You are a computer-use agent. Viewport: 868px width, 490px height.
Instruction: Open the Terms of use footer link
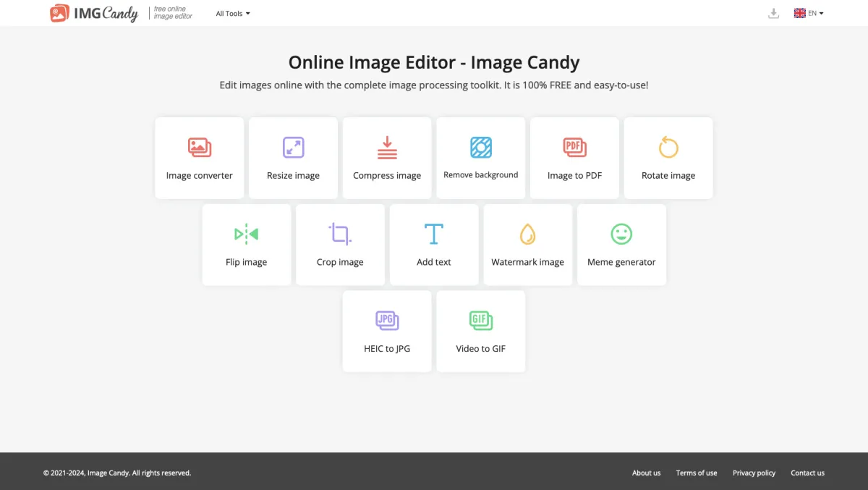coord(697,473)
